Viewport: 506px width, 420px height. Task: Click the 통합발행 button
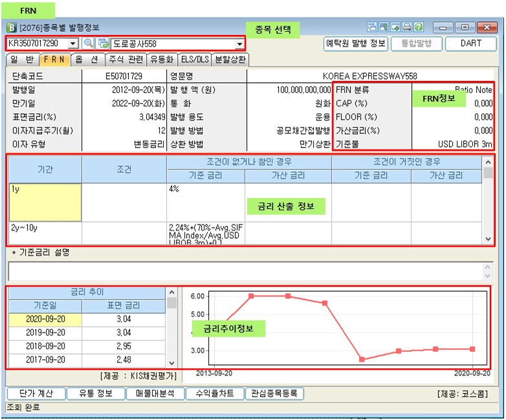coord(416,43)
